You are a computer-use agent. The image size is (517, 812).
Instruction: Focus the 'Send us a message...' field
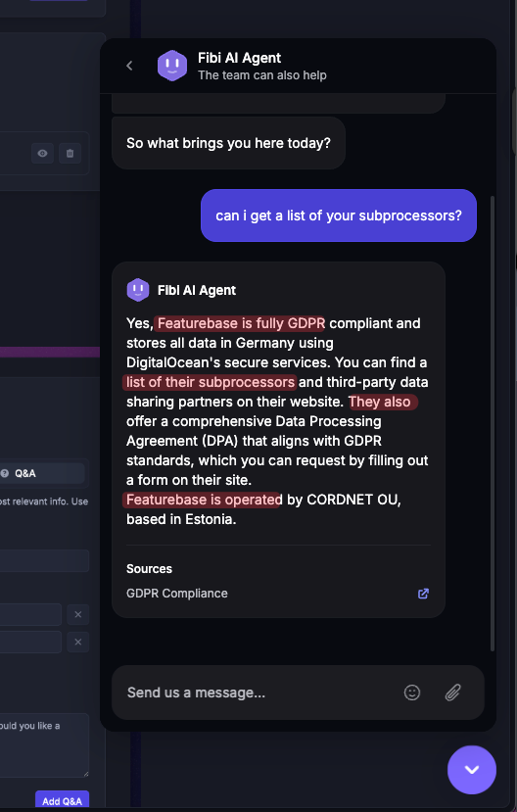[x=258, y=693]
